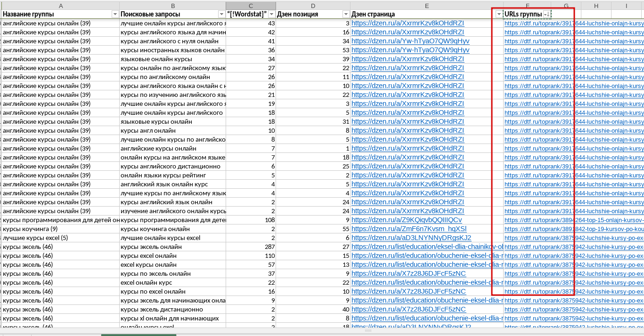
Task: Select Дзен позиция value 31
Action: pyautogui.click(x=313, y=121)
